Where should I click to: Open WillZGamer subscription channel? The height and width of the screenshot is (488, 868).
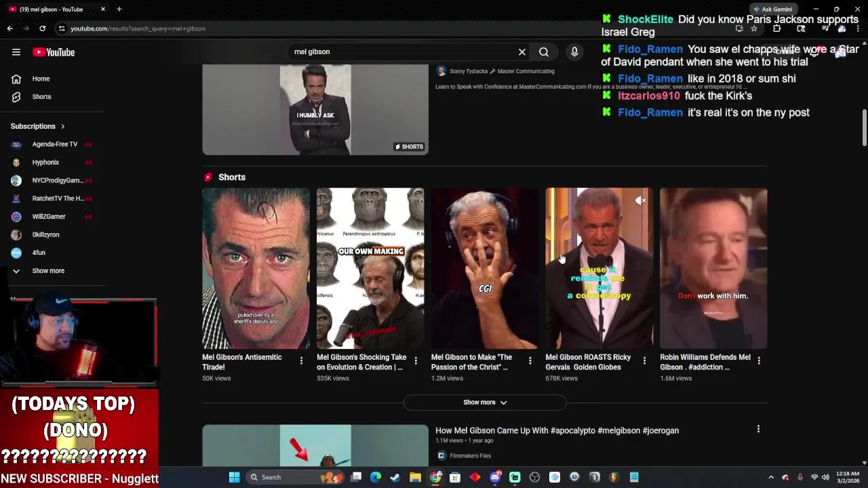(52, 216)
